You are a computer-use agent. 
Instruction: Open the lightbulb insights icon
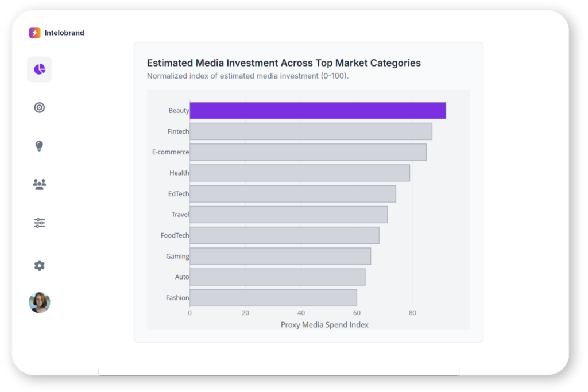click(x=39, y=146)
